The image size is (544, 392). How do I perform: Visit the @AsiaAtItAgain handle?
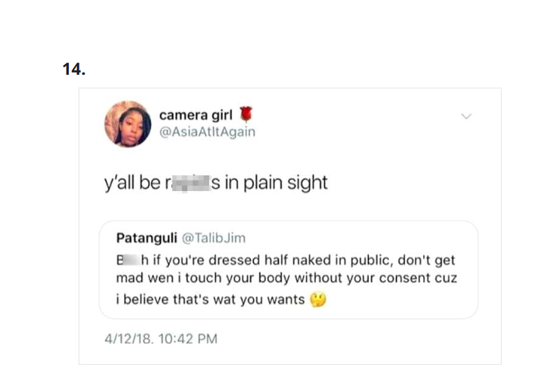point(207,131)
